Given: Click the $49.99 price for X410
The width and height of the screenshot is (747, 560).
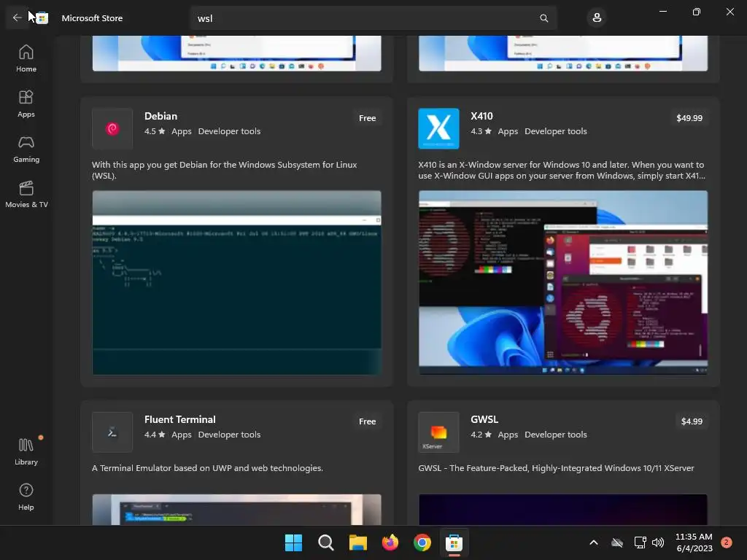Looking at the screenshot, I should point(689,118).
